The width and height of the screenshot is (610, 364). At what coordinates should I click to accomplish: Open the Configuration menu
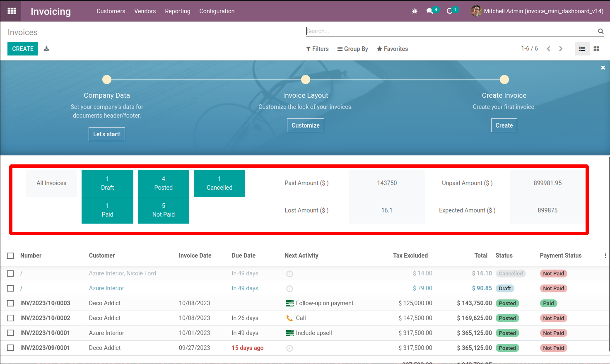[x=217, y=11]
